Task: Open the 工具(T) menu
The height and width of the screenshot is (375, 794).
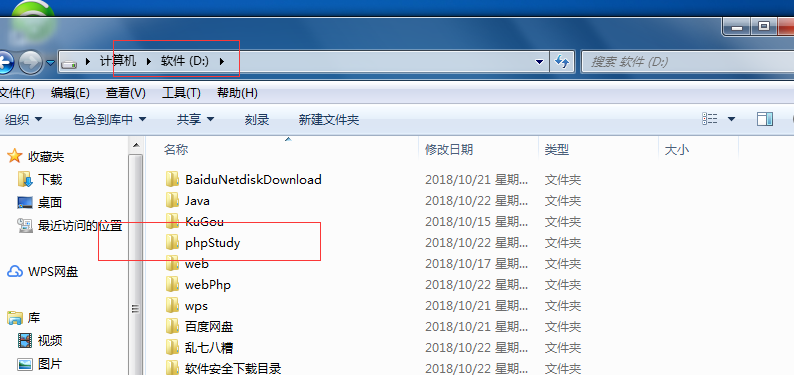Action: (181, 93)
